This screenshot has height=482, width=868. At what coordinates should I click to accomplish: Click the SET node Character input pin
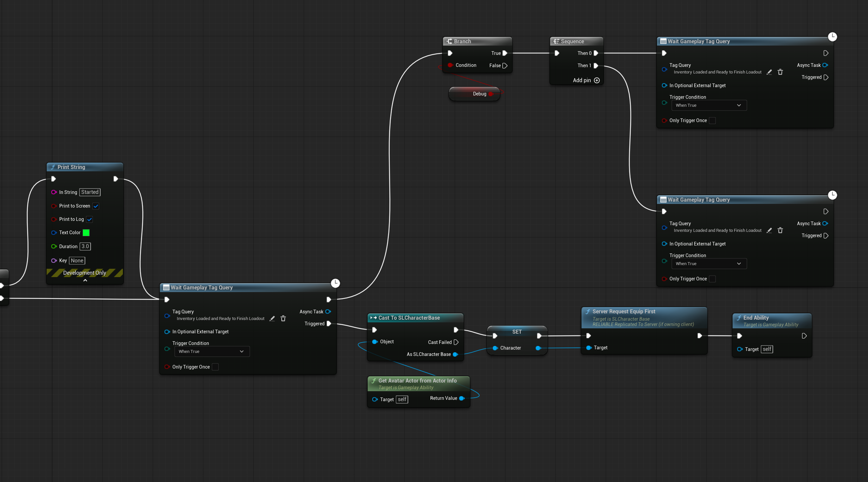pos(495,348)
